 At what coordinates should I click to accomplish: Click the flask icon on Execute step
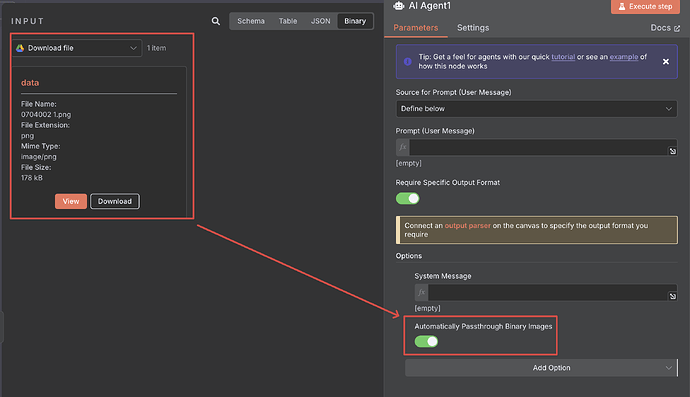[622, 7]
